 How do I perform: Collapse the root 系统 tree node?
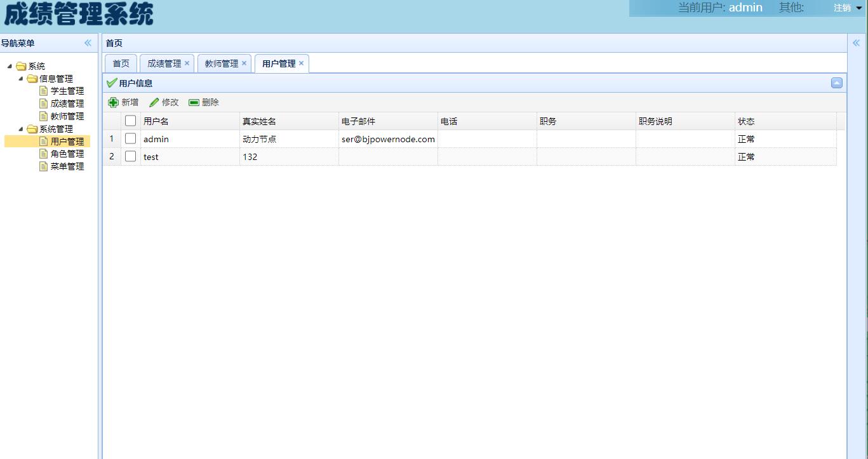point(10,66)
